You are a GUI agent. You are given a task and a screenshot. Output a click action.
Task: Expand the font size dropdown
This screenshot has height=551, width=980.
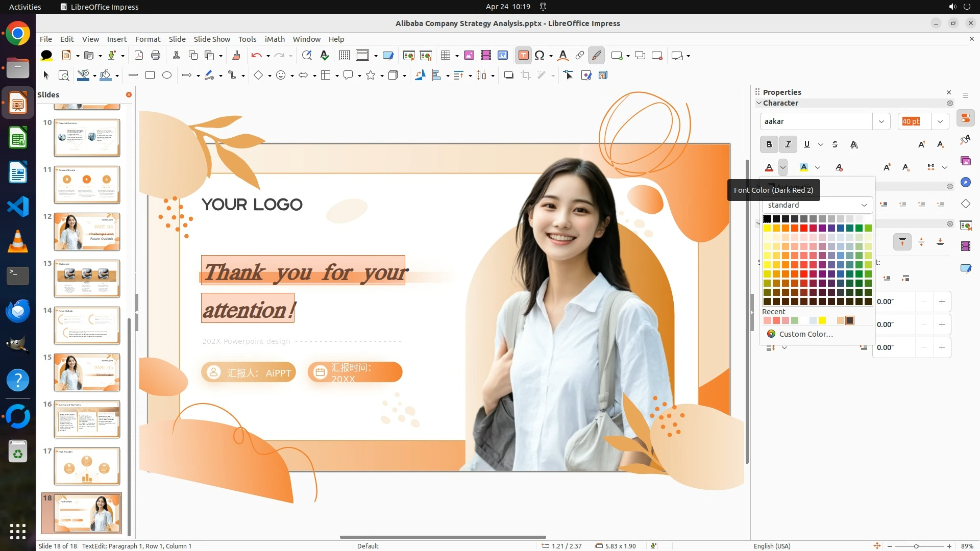pyautogui.click(x=940, y=121)
